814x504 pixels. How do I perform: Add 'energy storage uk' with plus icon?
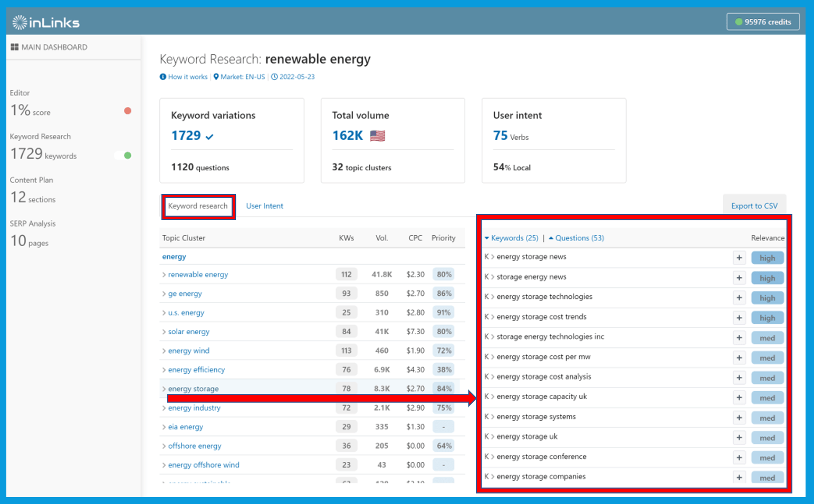(739, 438)
